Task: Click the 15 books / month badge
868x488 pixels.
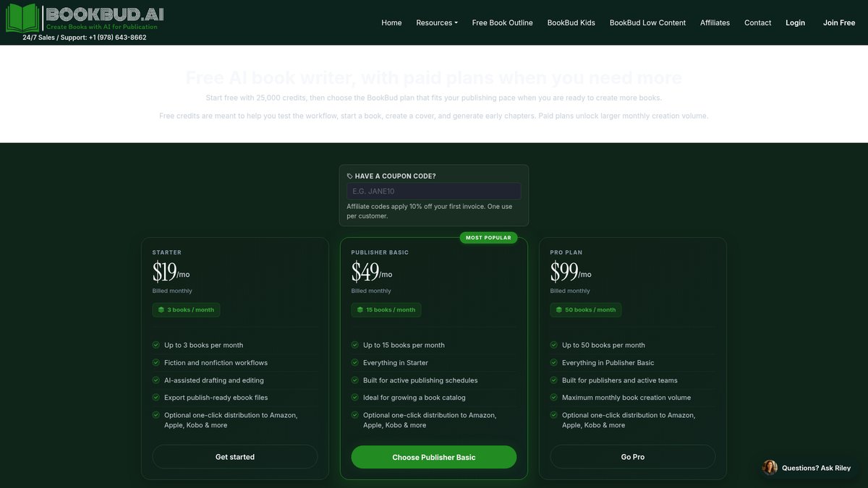Action: click(386, 309)
